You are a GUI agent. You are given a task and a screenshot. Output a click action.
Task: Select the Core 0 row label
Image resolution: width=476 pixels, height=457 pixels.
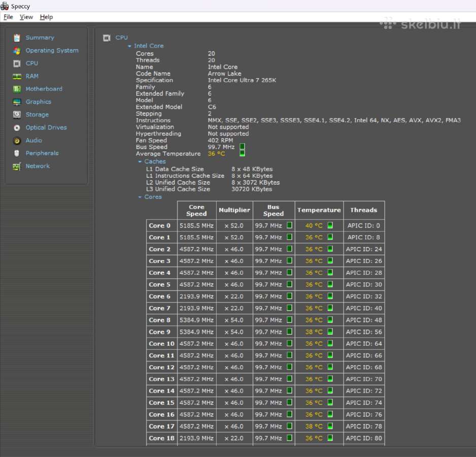(160, 225)
